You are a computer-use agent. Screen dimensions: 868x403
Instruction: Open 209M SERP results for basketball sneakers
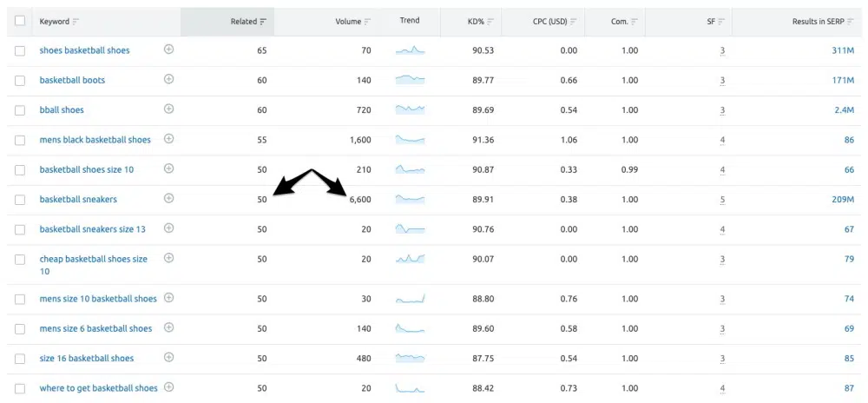tap(843, 199)
